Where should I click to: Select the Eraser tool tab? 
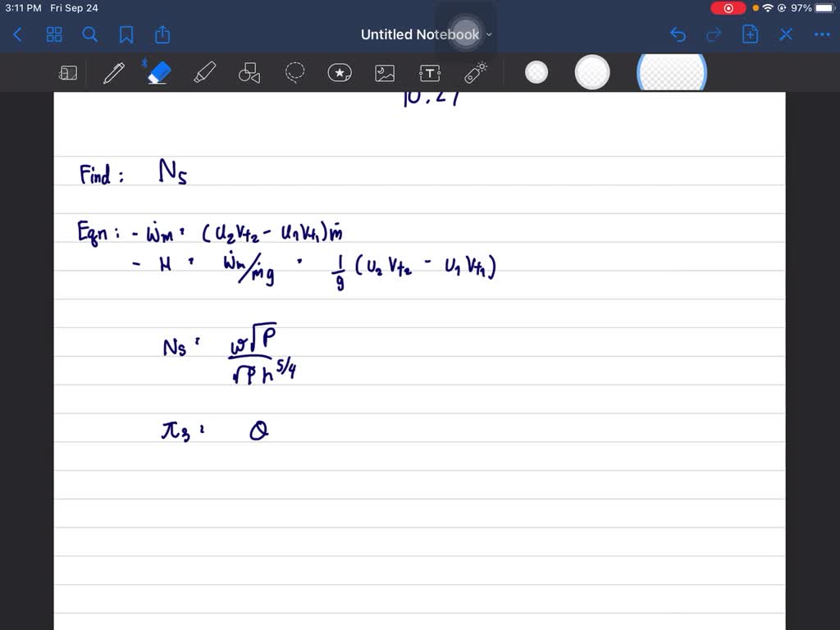[157, 72]
